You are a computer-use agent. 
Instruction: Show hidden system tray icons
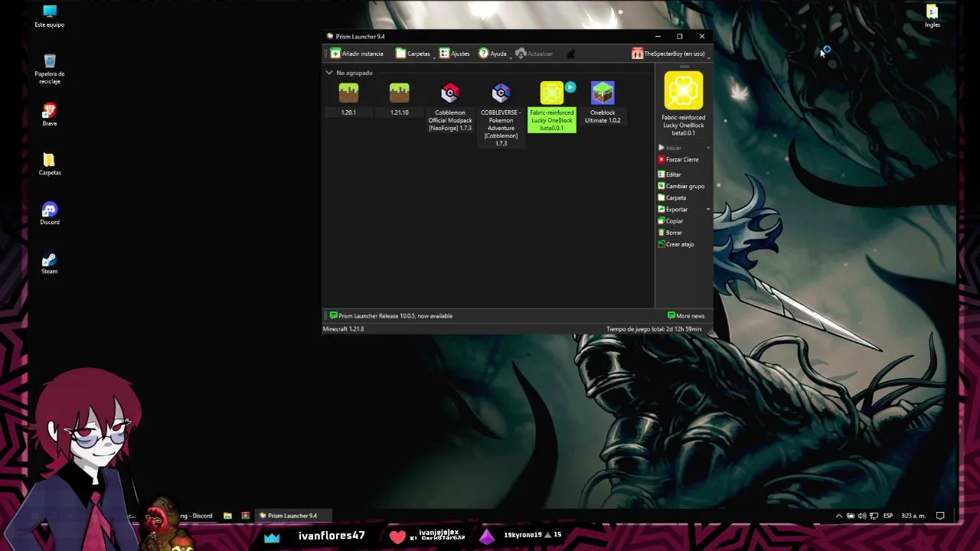point(838,516)
